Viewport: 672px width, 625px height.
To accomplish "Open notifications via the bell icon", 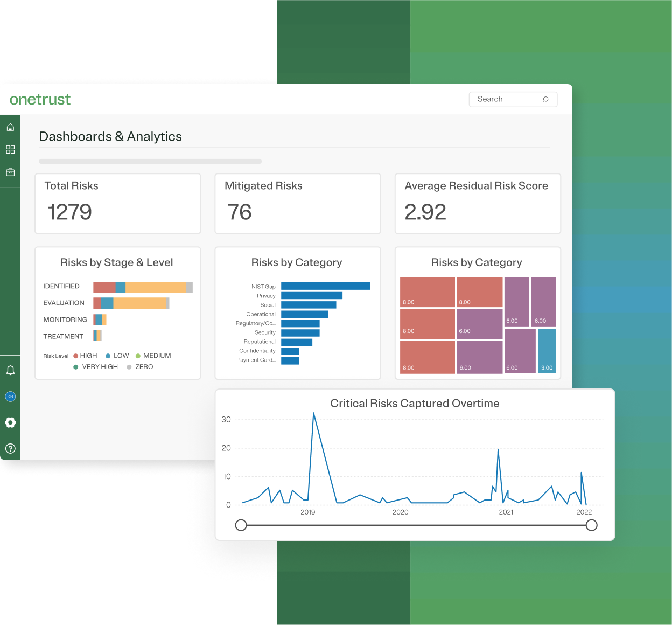I will click(10, 370).
